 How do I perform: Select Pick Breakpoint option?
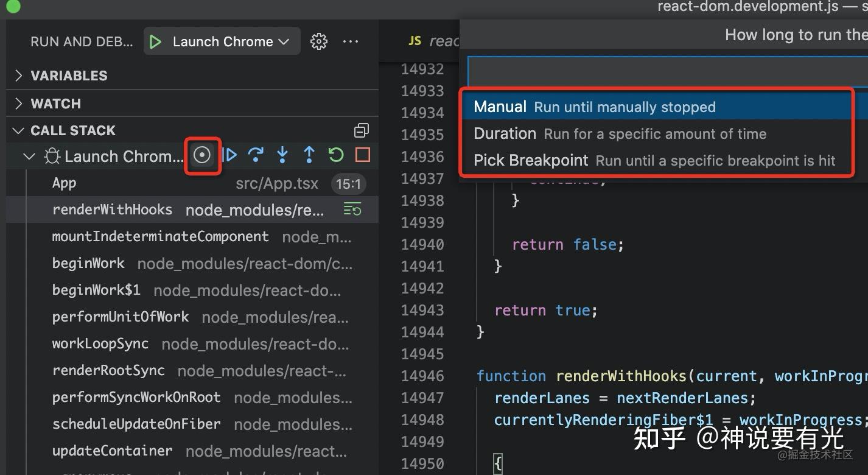point(653,160)
